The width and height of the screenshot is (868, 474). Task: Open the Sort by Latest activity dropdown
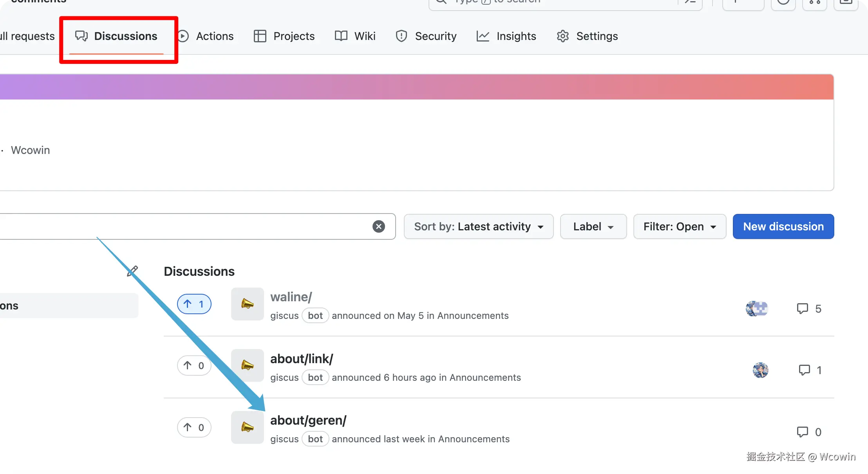(478, 226)
